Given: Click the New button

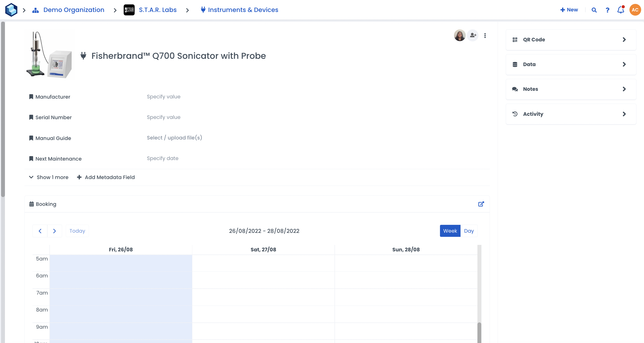Looking at the screenshot, I should click(x=569, y=10).
